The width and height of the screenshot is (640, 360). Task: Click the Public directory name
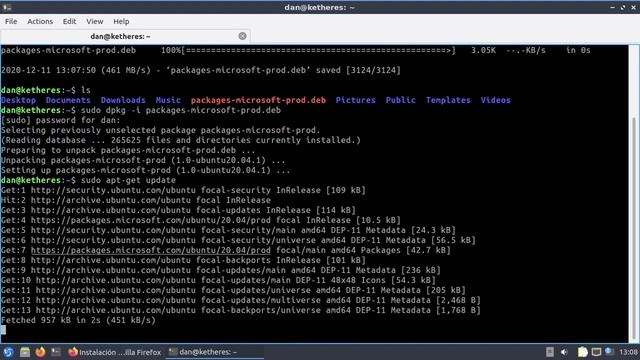tap(400, 100)
